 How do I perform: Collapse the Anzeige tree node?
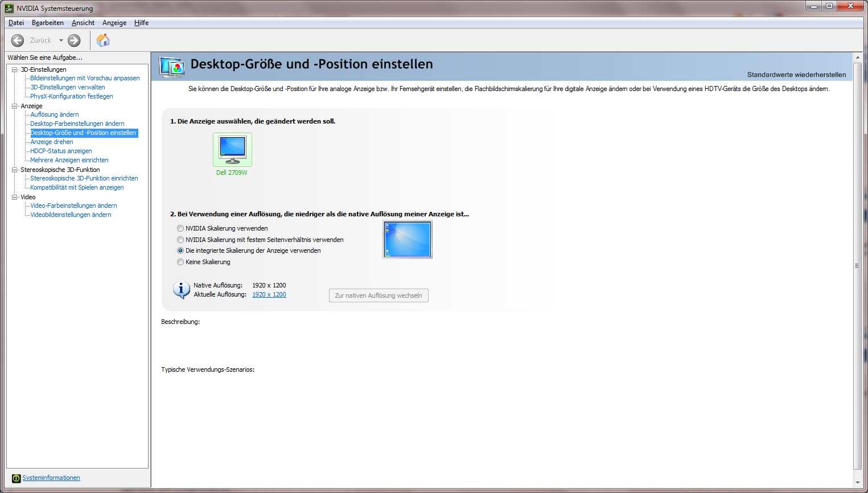pyautogui.click(x=15, y=106)
